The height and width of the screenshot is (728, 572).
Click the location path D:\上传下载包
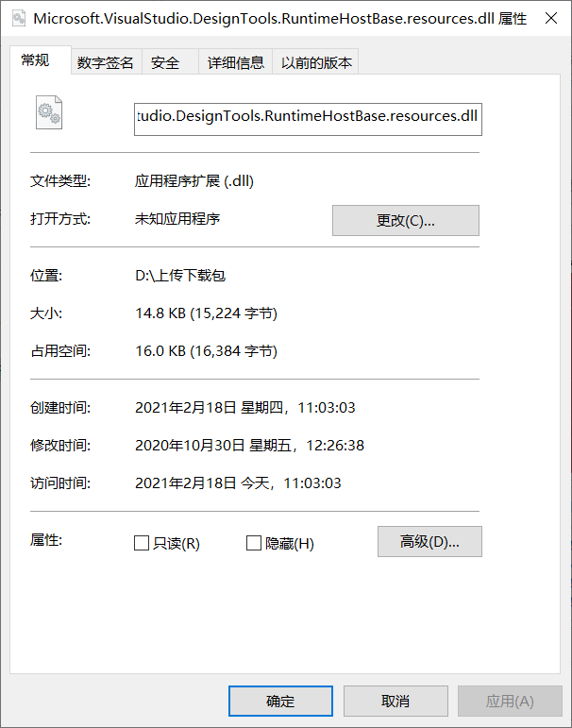click(x=180, y=276)
